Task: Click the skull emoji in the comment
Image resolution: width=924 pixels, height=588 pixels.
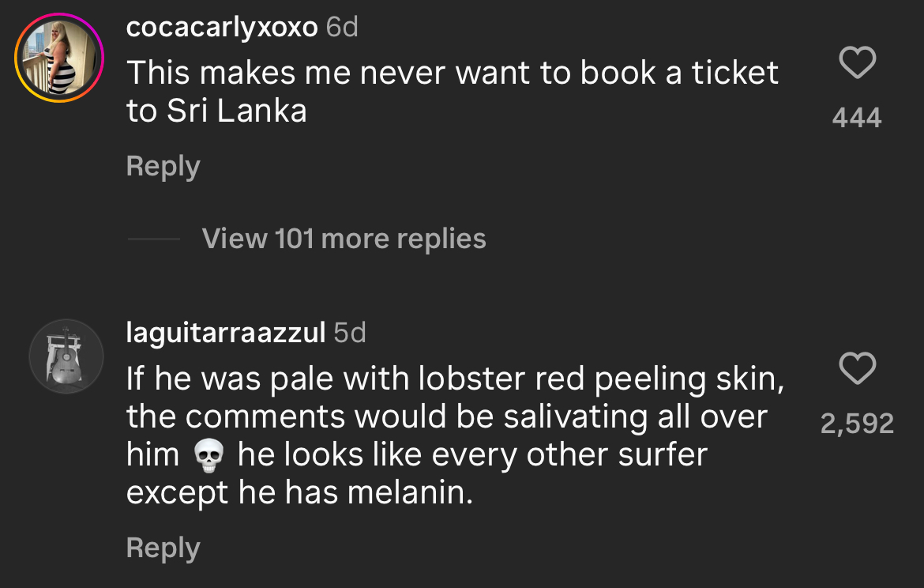Action: [208, 456]
